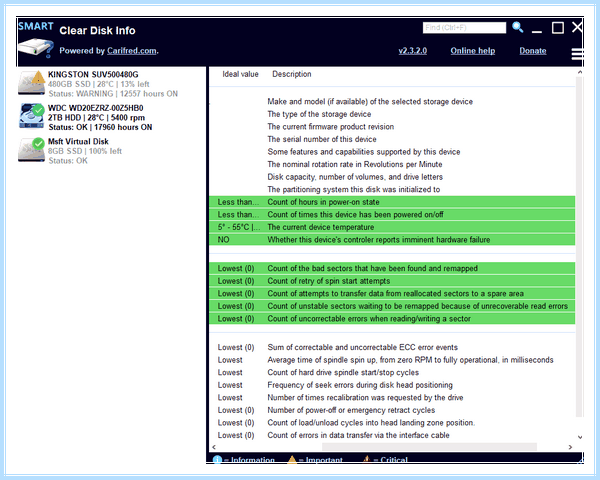Select 'The partitioning system' row
The height and width of the screenshot is (480, 600).
point(392,190)
